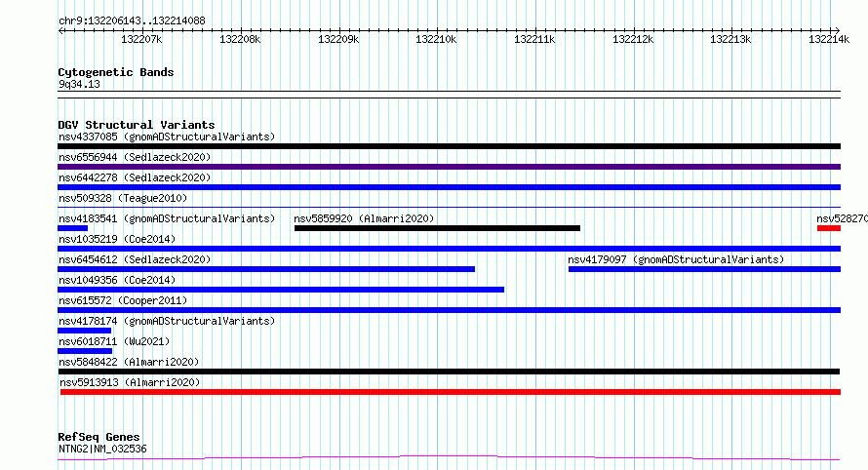This screenshot has width=868, height=470.
Task: Click the magenta NTNG2 gene line
Action: 449,458
